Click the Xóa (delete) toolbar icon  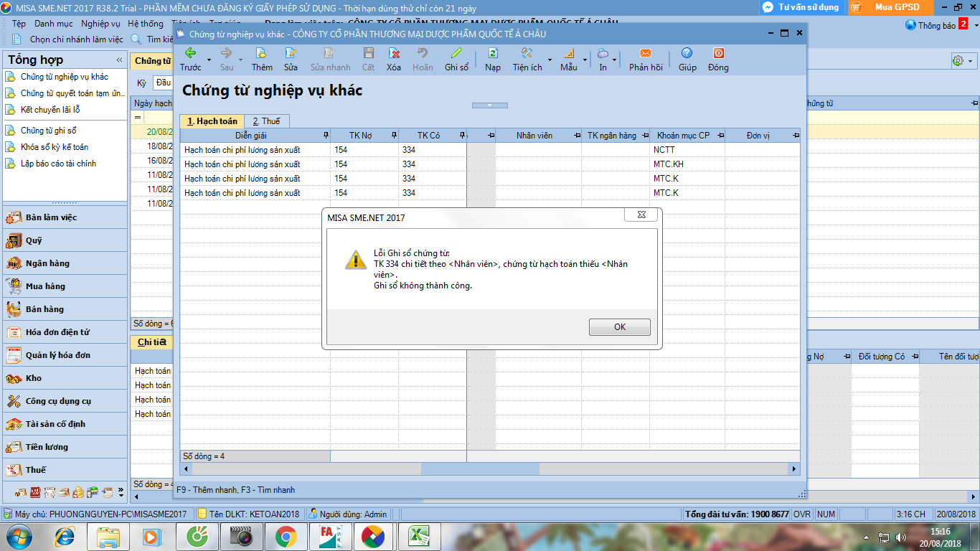point(394,59)
